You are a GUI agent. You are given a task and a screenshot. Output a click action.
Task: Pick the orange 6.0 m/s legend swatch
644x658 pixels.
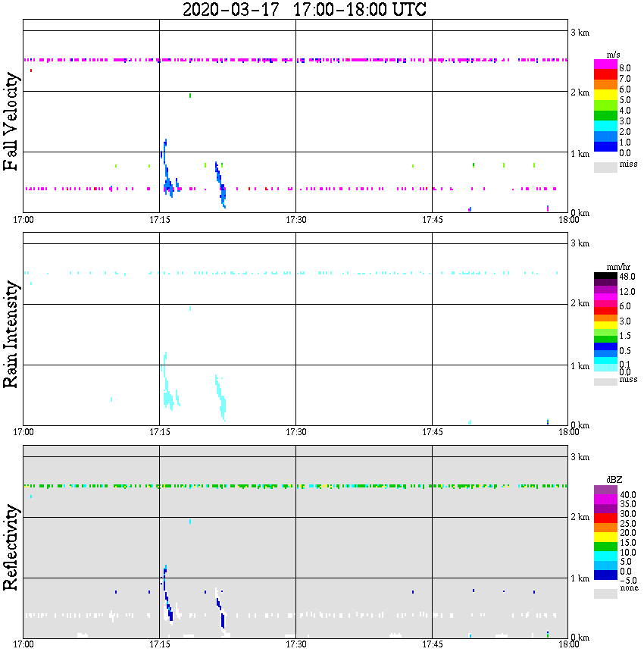point(605,85)
